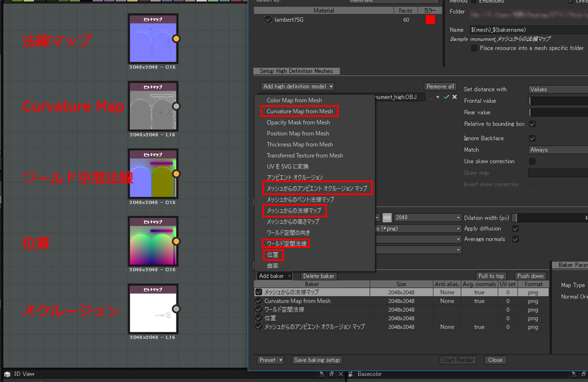
Task: Open the empty dropdown beside Average normals
Action: point(419,239)
